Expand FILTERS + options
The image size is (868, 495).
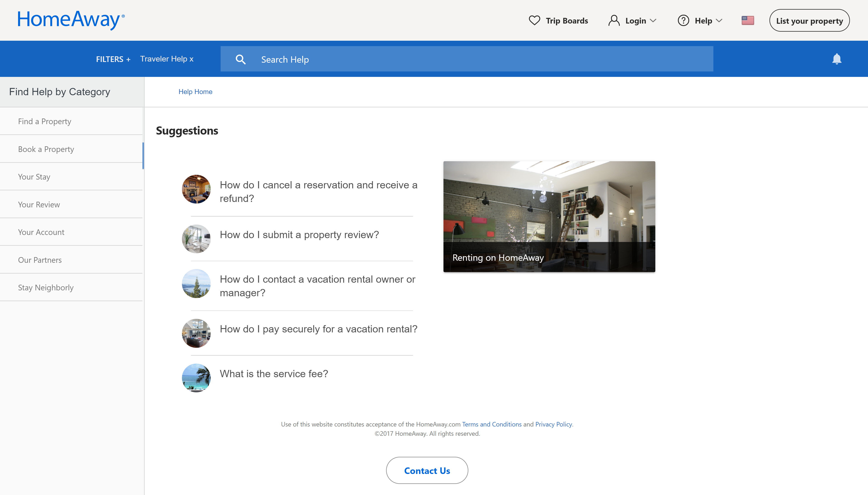(x=113, y=59)
